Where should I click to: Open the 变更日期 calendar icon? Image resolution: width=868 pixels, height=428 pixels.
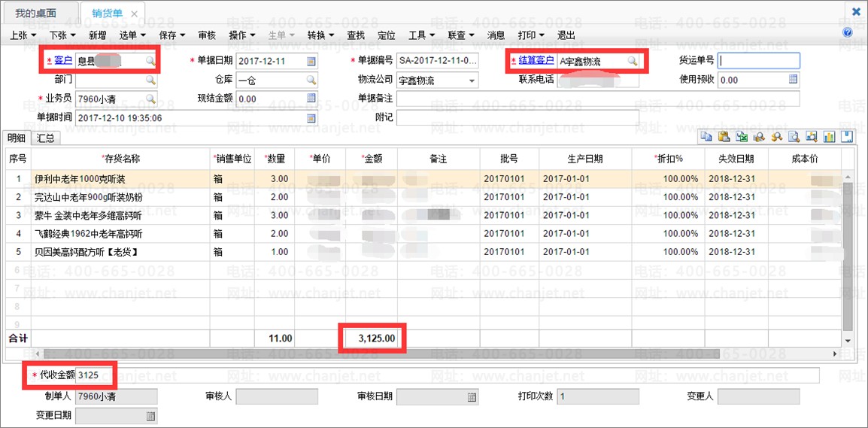(150, 416)
